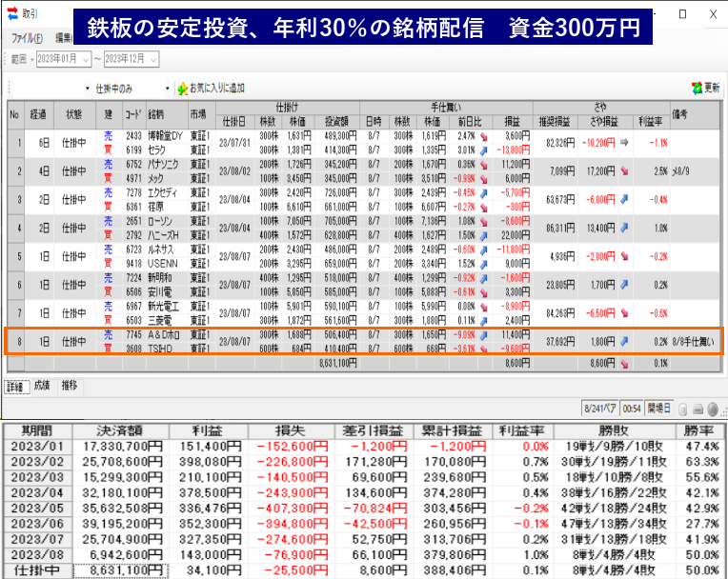The height and width of the screenshot is (579, 728).
Task: Open the ファイル(F) menu
Action: click(x=27, y=38)
